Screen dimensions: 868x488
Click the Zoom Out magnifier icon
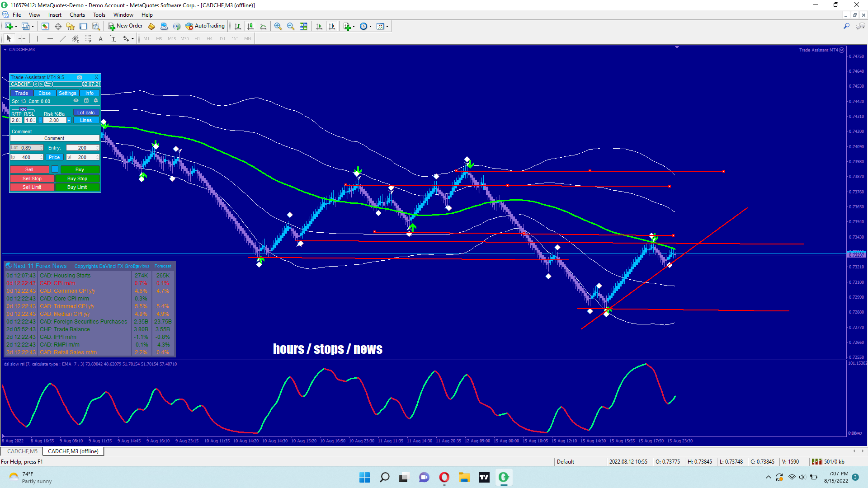coord(290,26)
